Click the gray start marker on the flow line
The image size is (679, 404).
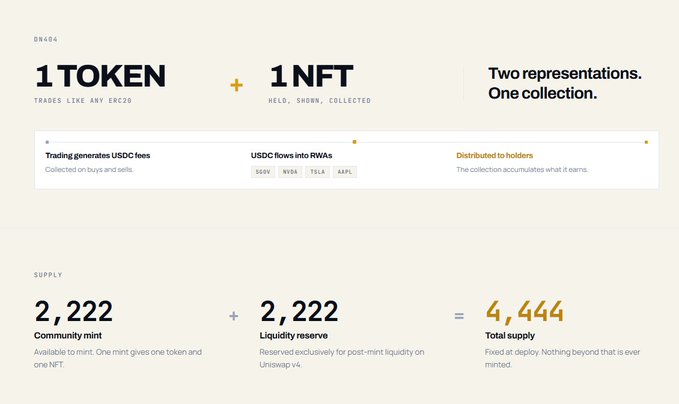47,142
